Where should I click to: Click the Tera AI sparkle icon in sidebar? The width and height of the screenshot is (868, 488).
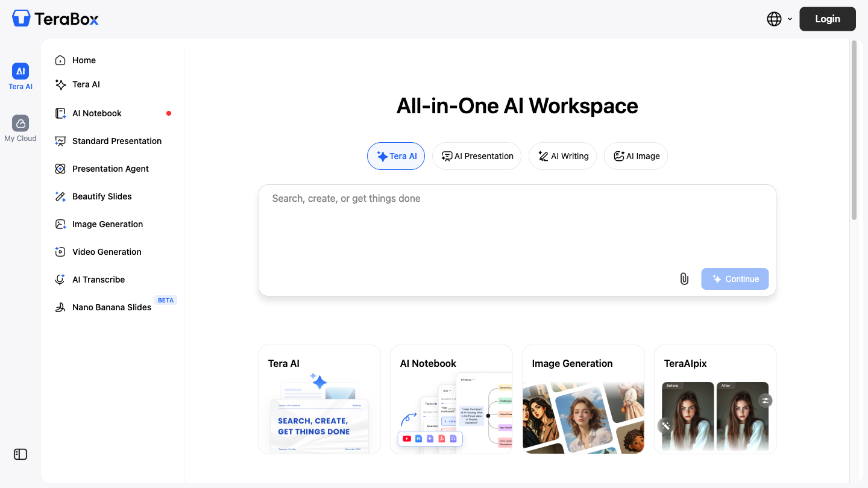click(x=60, y=84)
